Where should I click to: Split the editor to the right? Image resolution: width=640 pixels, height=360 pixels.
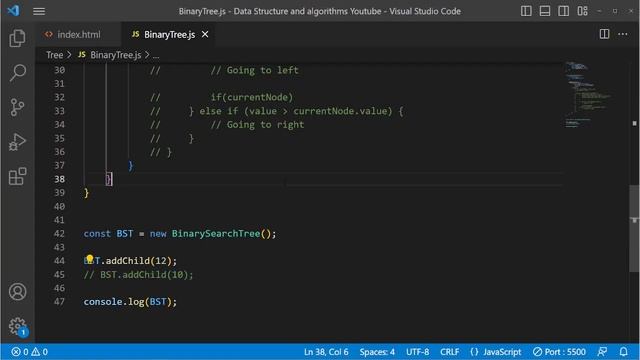tap(604, 34)
